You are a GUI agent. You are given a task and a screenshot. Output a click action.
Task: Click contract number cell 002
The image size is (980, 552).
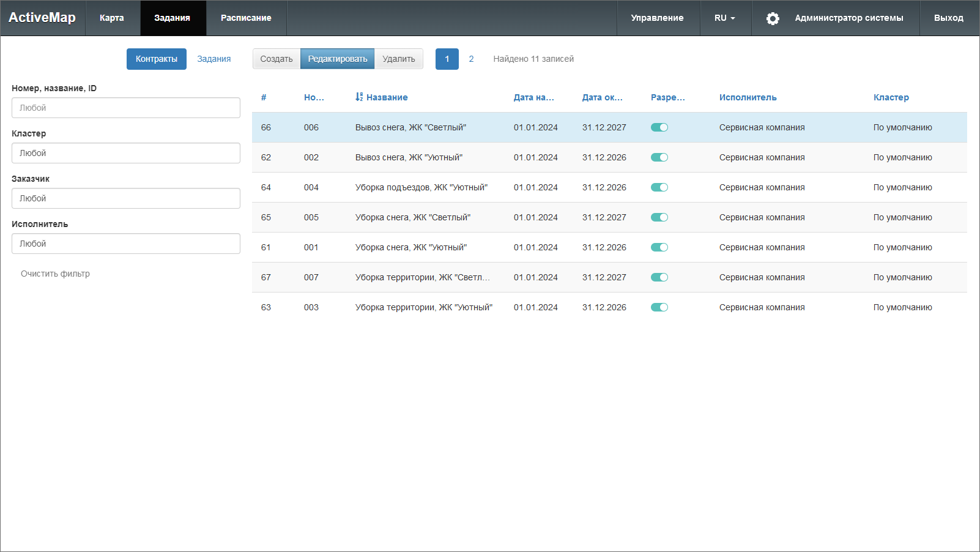coord(311,157)
